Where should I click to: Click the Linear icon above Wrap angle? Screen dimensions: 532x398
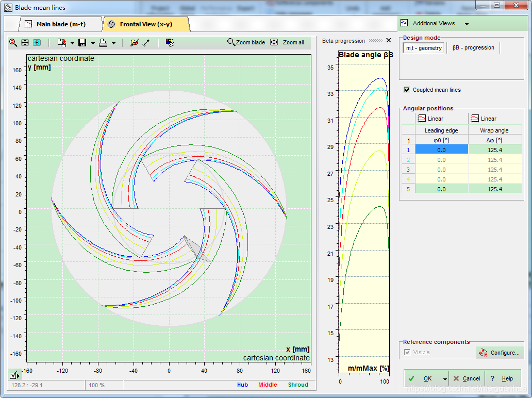[475, 119]
